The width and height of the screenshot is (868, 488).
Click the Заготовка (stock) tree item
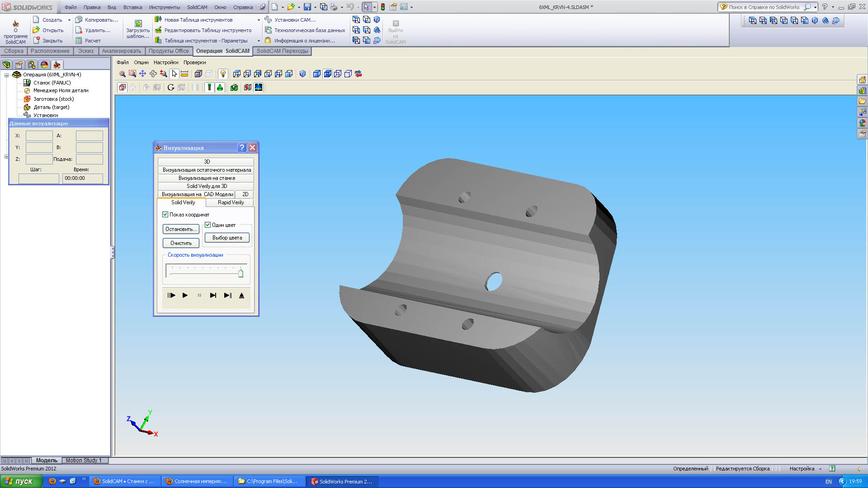coord(53,99)
